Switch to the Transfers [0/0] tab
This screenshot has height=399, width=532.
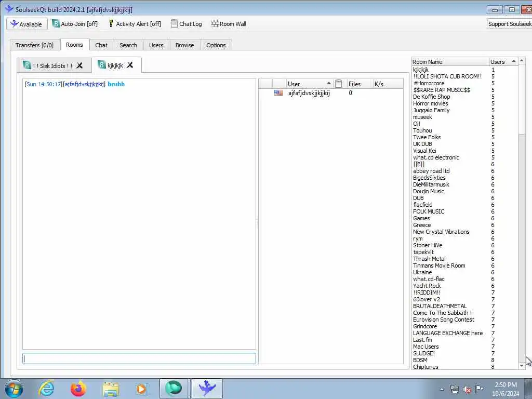[x=35, y=45]
